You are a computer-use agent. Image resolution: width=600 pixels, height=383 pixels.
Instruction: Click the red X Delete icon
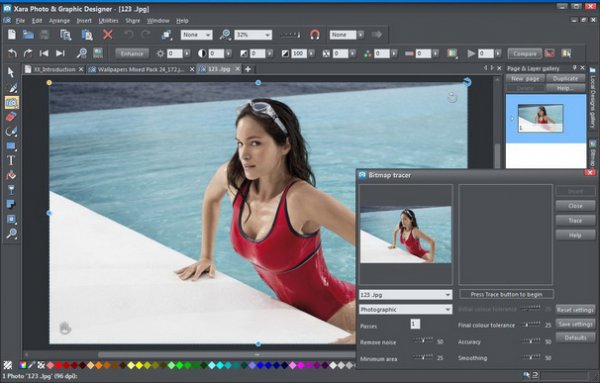pos(108,34)
